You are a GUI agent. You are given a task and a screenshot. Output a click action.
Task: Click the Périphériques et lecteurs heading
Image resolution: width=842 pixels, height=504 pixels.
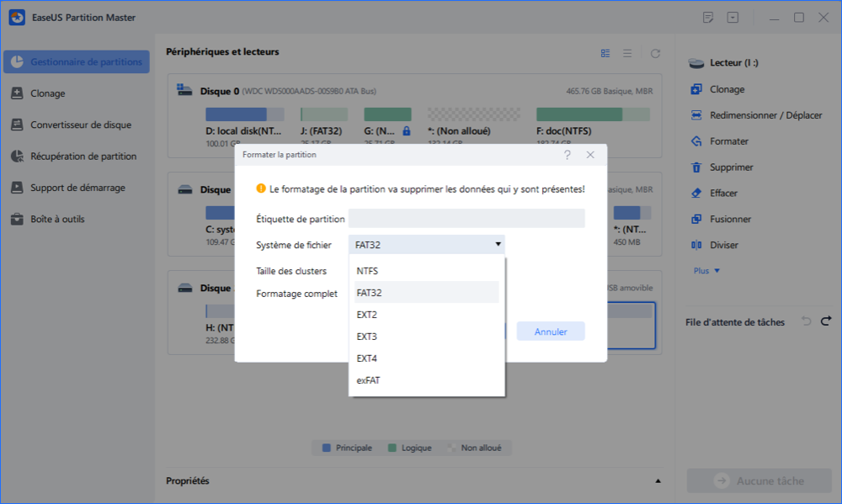point(222,52)
